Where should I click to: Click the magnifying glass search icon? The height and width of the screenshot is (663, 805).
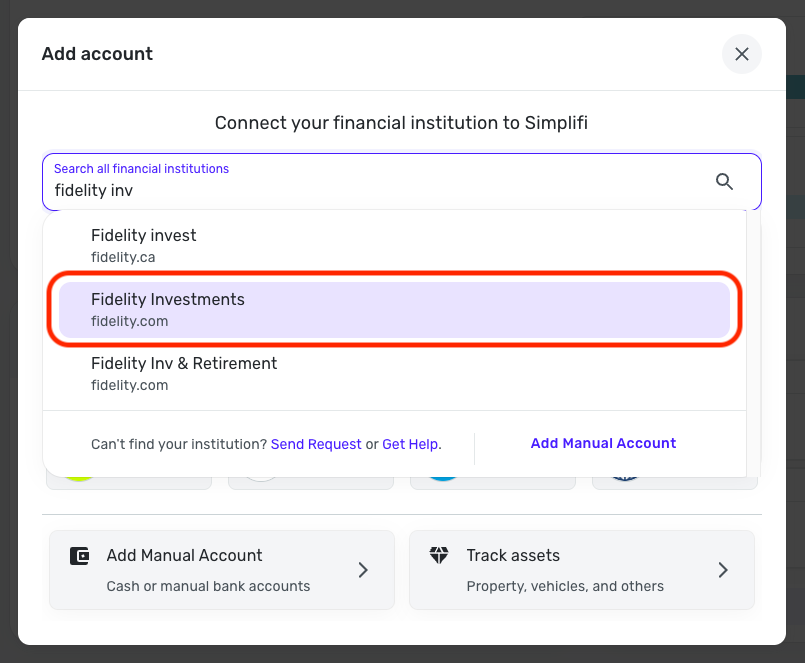[x=725, y=181]
